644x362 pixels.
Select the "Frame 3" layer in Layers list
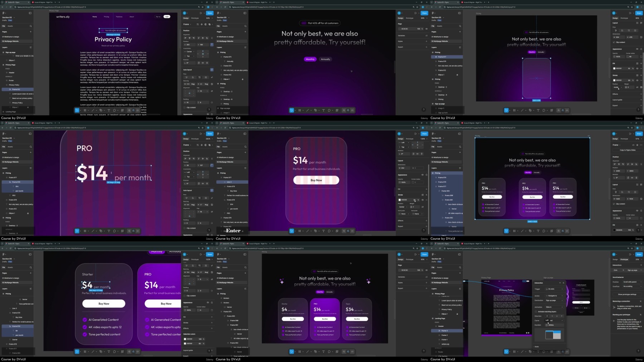444,331
